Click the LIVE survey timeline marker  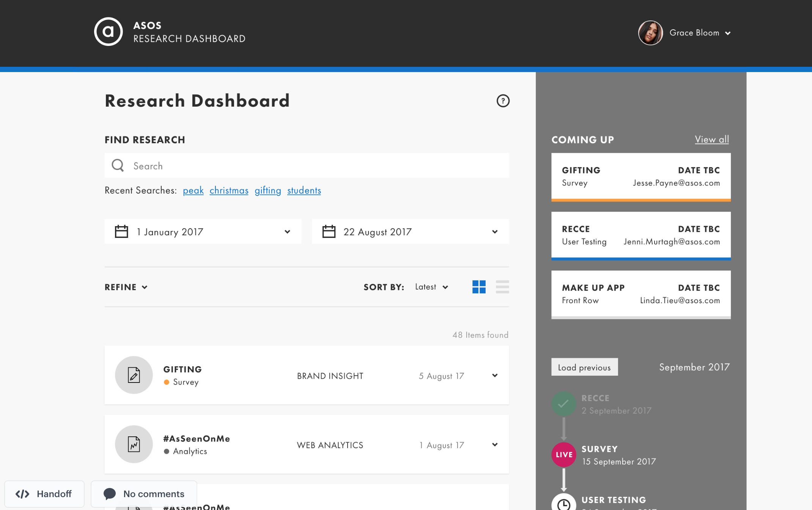coord(564,455)
